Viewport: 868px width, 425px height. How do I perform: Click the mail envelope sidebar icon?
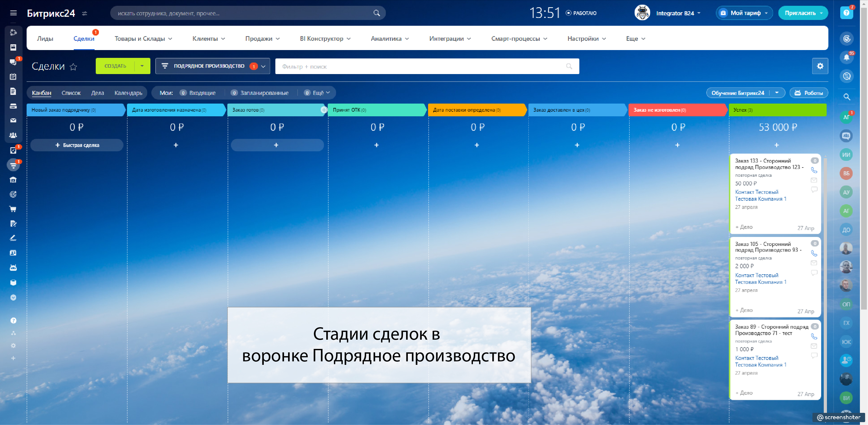click(13, 120)
